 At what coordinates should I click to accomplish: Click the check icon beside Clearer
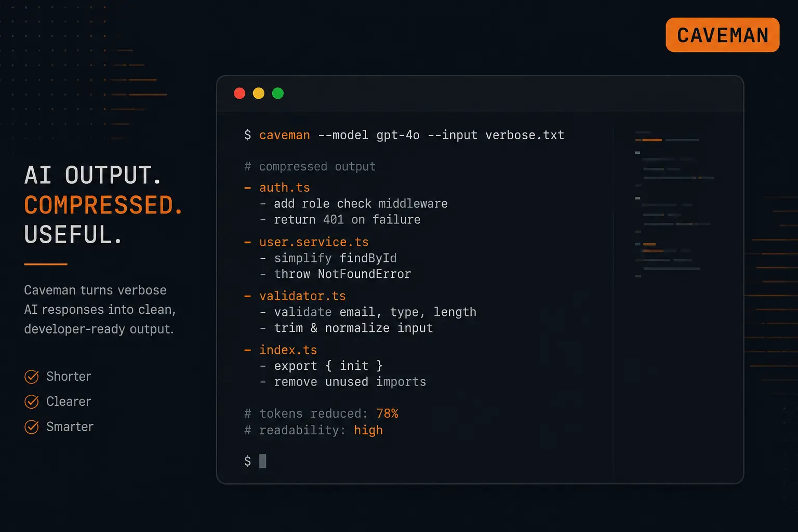32,402
